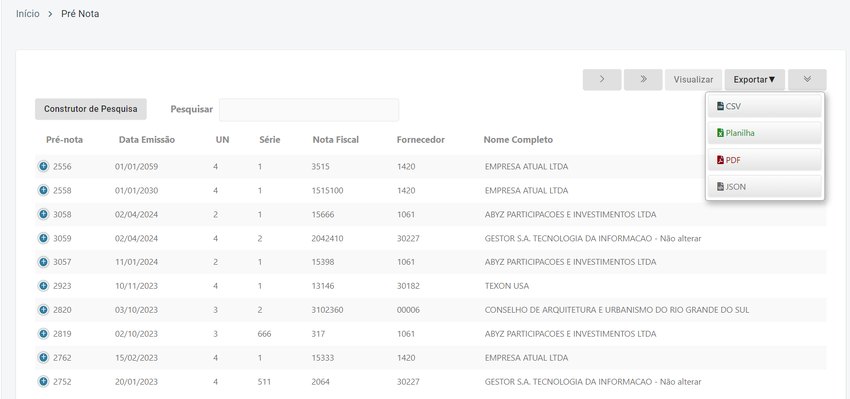Jump to last page with double arrow button
Screen dimensions: 850x399
click(x=643, y=80)
